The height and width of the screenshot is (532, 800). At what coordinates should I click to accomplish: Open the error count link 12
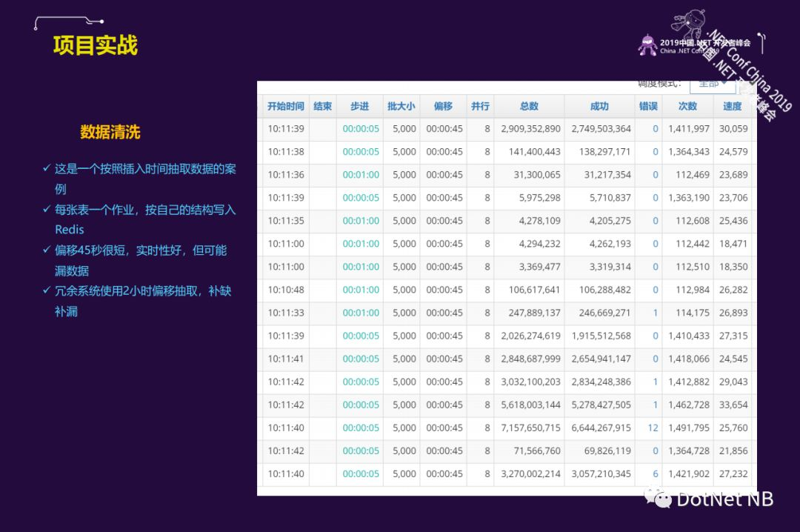(653, 428)
